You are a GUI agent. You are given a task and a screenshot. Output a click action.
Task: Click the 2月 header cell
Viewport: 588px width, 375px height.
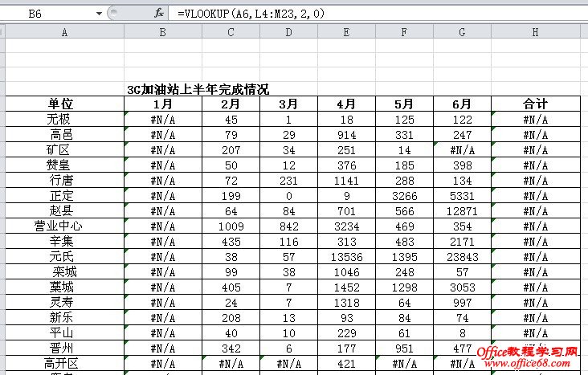(231, 104)
